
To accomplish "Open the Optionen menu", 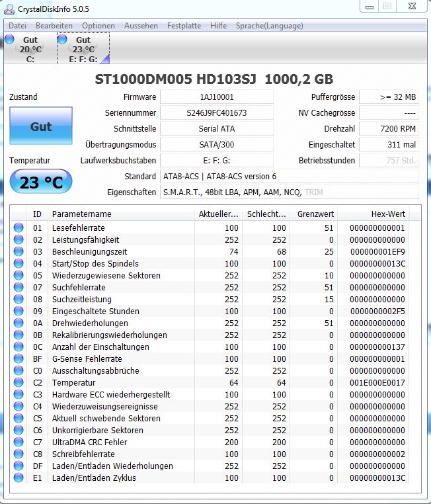I will (98, 26).
